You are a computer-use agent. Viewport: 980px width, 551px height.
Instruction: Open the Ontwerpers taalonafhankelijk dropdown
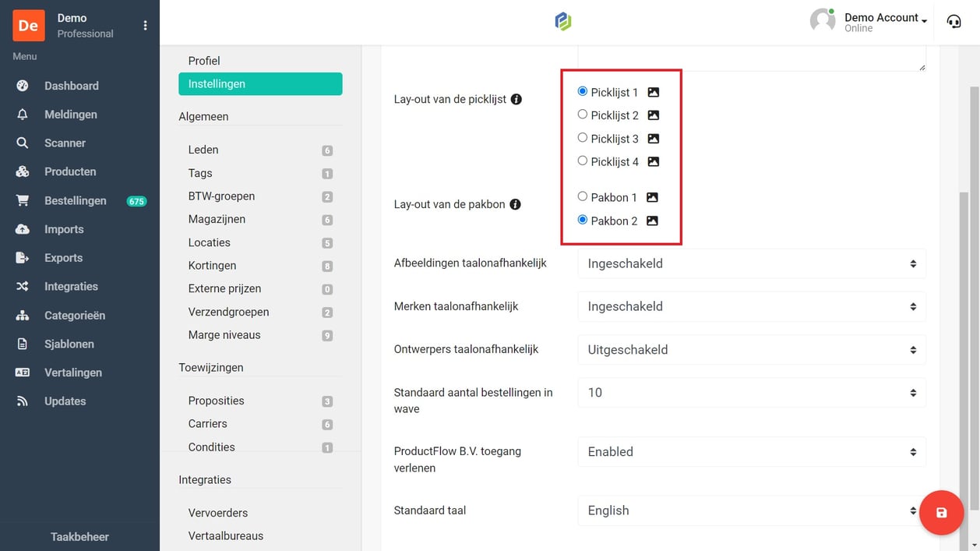[x=751, y=350]
